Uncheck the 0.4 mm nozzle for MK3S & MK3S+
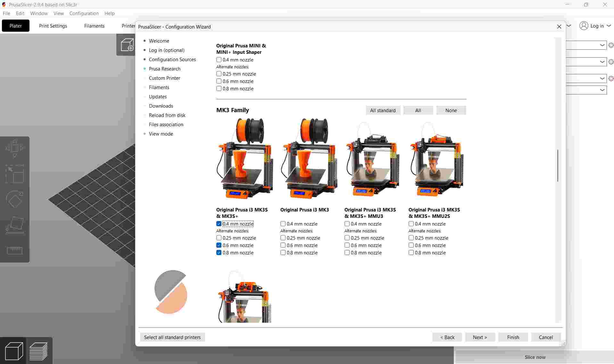The height and width of the screenshot is (364, 614). (219, 224)
